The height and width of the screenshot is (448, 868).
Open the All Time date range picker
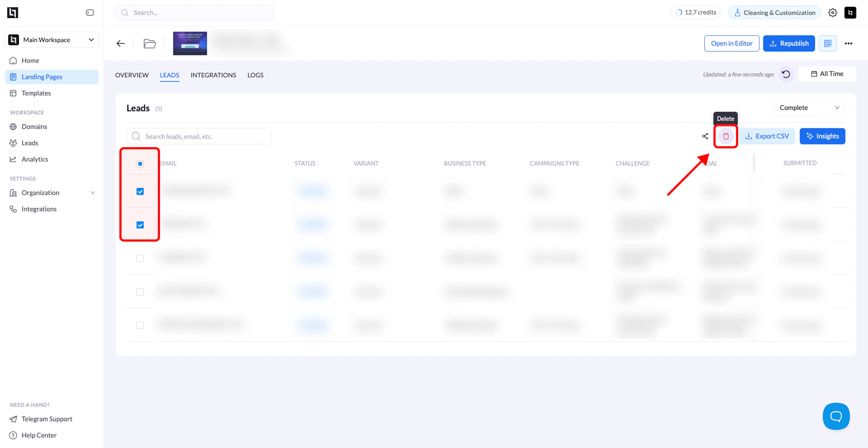coord(827,74)
